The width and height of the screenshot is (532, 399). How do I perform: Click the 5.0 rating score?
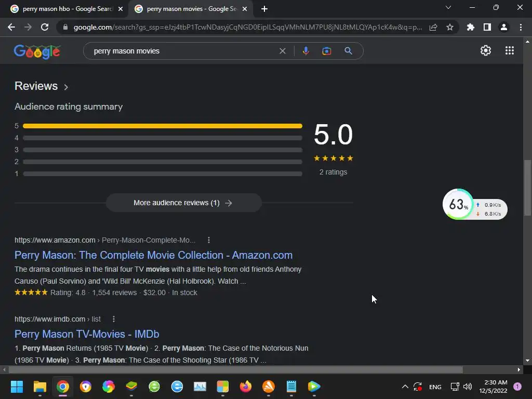tap(333, 135)
